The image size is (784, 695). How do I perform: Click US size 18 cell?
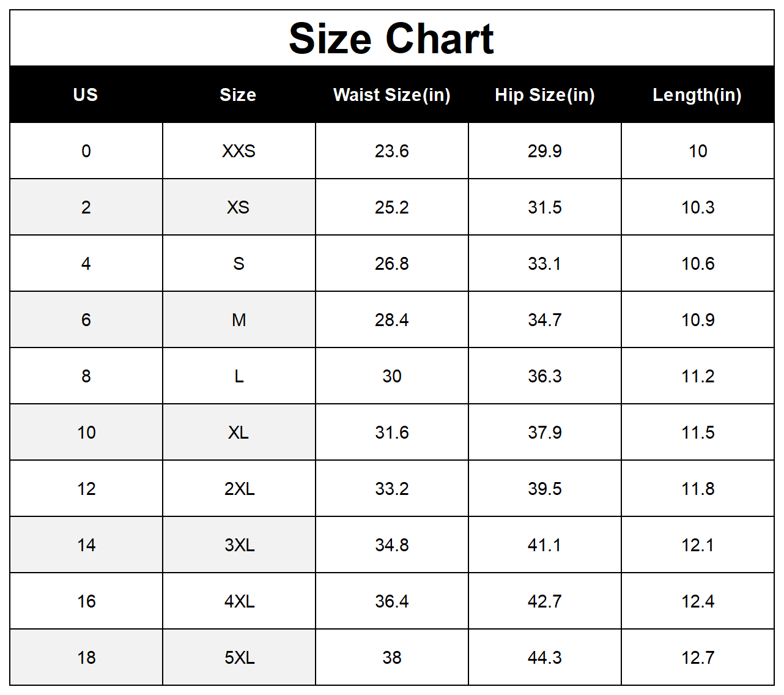[86, 658]
